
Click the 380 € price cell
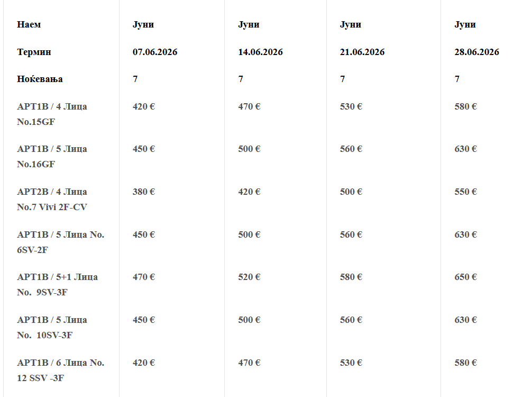tap(144, 192)
